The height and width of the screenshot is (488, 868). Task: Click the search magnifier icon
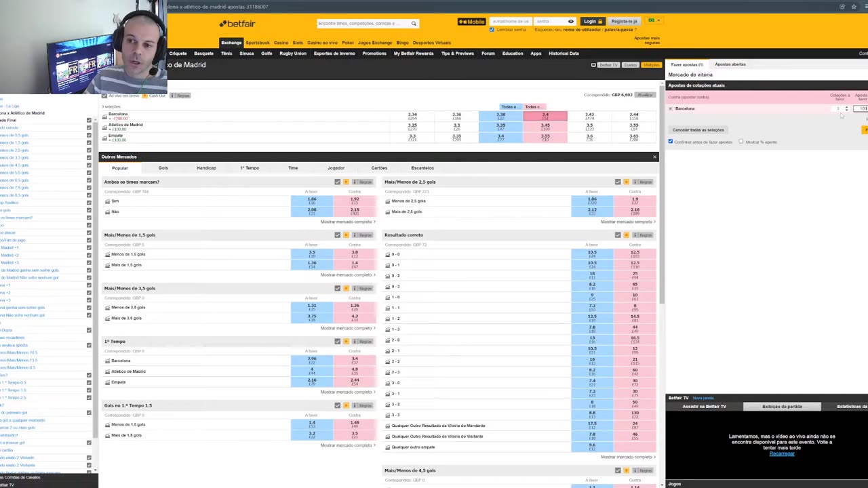[414, 23]
